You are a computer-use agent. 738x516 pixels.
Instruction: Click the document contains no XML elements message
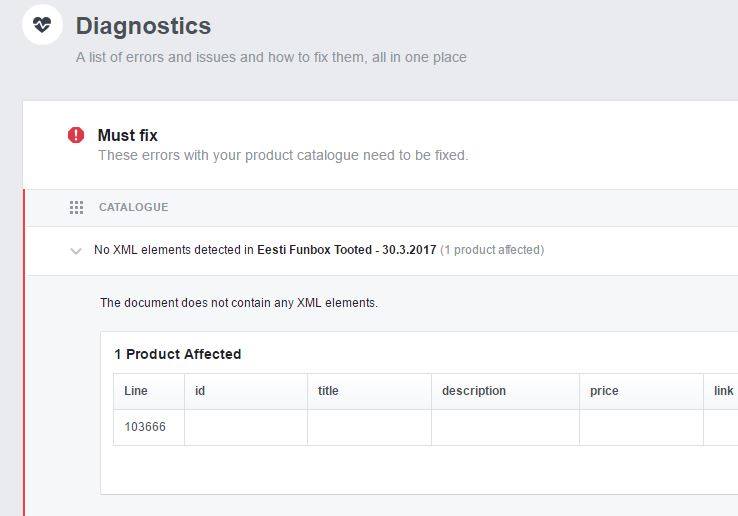click(239, 303)
